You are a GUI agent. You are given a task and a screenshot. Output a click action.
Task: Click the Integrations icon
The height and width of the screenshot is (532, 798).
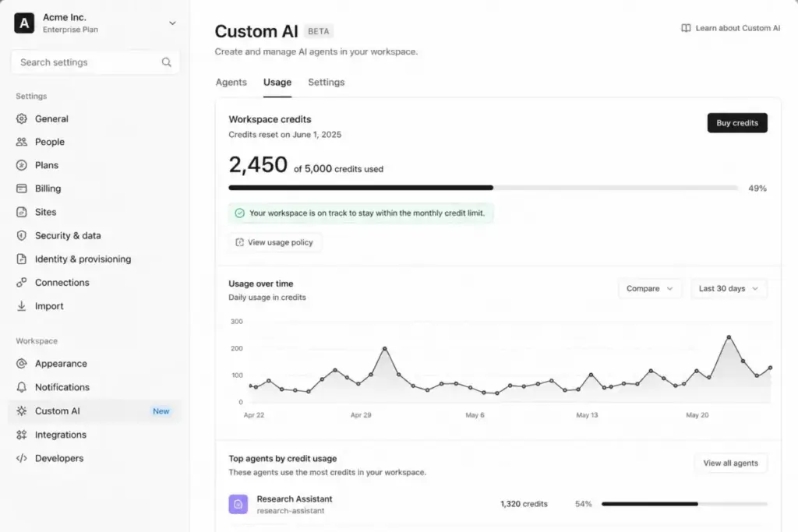coord(21,435)
